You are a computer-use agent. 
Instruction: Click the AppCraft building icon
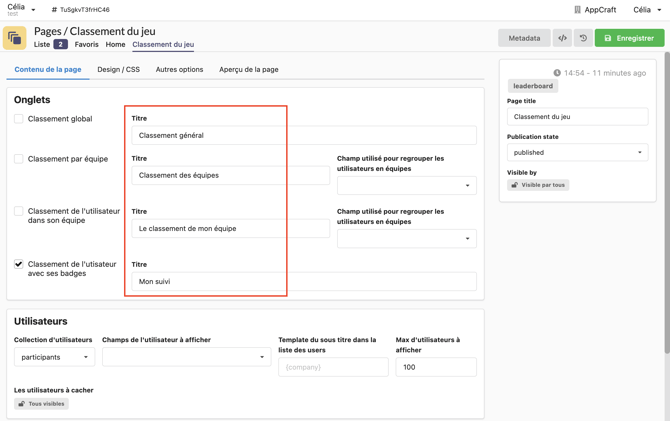(577, 10)
